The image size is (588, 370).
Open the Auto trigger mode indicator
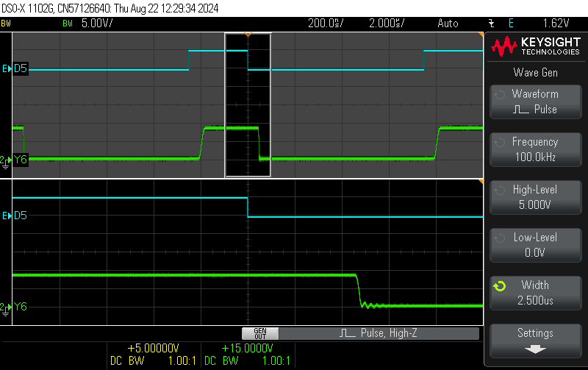tap(448, 23)
